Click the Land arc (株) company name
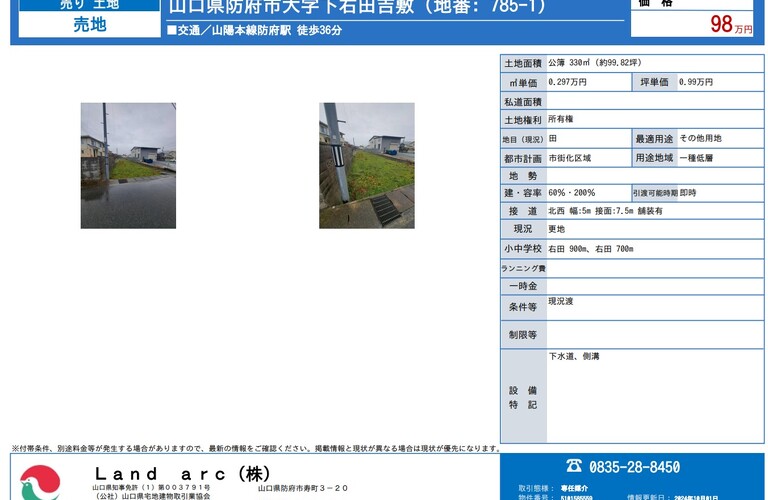Viewport: 768px width, 500px height. pyautogui.click(x=182, y=474)
